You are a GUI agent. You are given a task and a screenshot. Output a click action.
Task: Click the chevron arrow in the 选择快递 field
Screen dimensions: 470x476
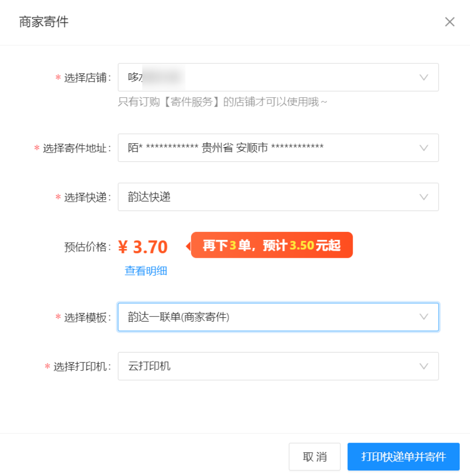click(424, 197)
